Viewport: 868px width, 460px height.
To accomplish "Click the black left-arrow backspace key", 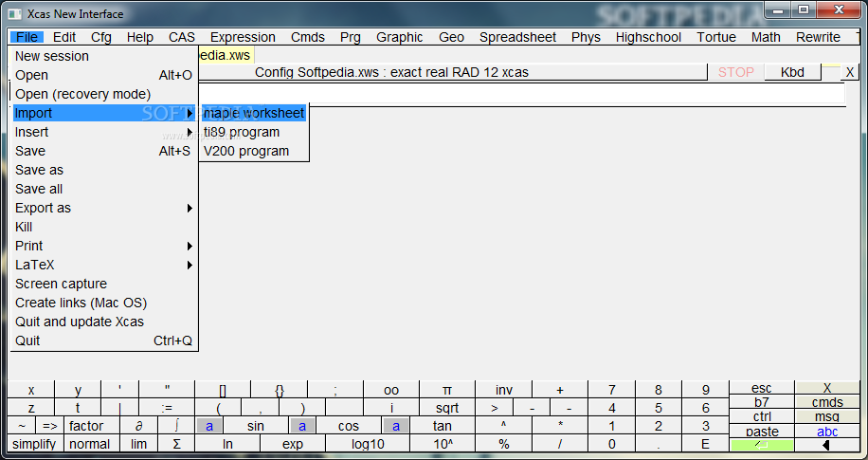I will (x=827, y=445).
